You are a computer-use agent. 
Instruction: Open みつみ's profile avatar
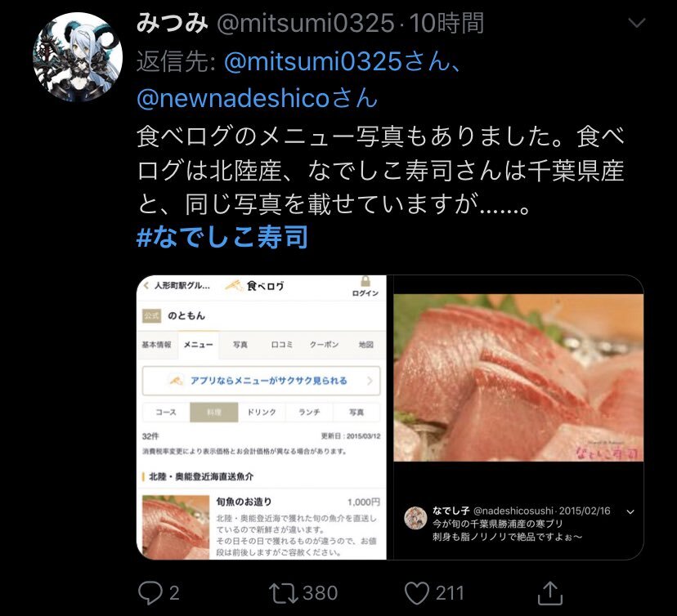(x=78, y=57)
